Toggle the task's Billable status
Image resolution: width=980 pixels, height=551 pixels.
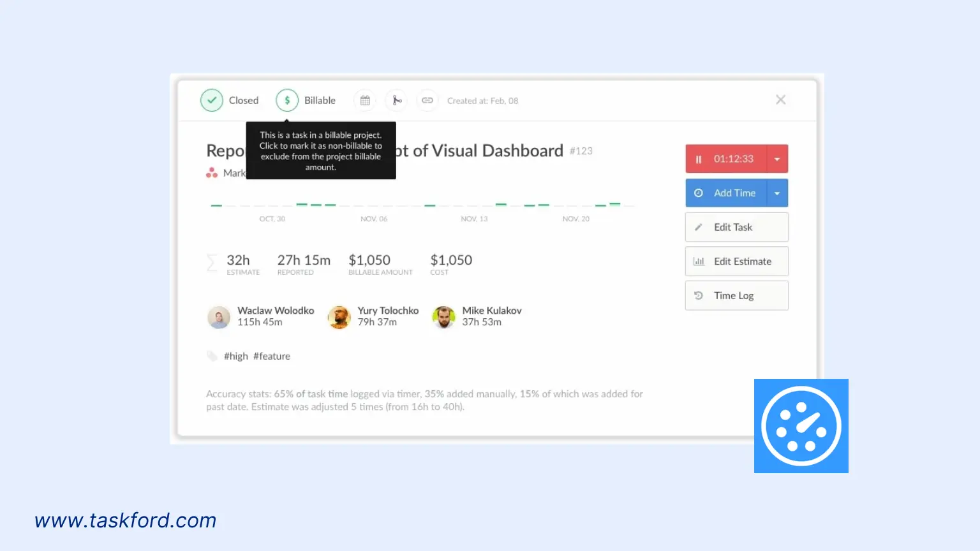(286, 100)
